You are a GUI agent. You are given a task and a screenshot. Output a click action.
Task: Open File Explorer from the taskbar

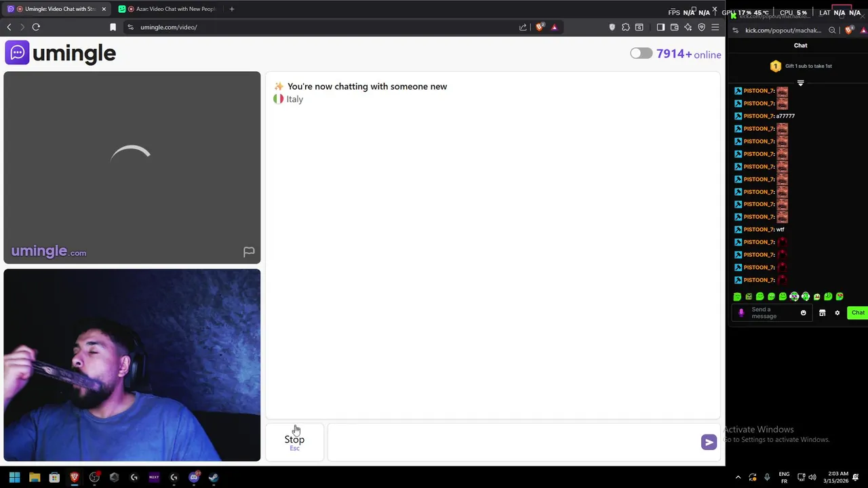35,477
